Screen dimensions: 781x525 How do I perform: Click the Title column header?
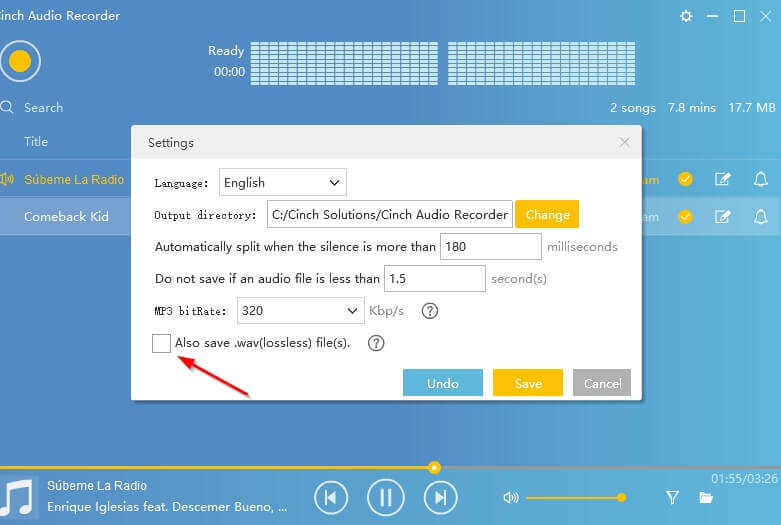pos(36,141)
